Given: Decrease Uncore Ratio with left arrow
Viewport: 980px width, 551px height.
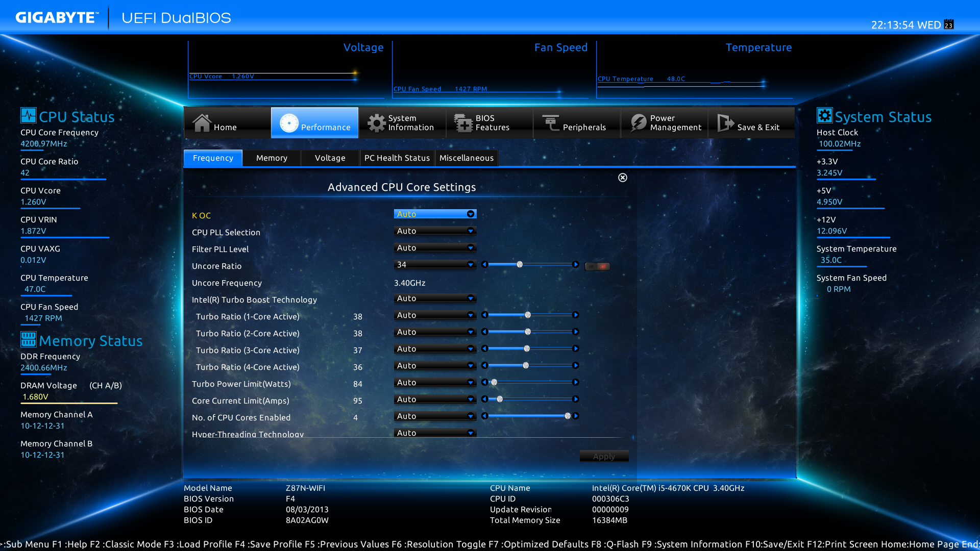Looking at the screenshot, I should click(485, 264).
